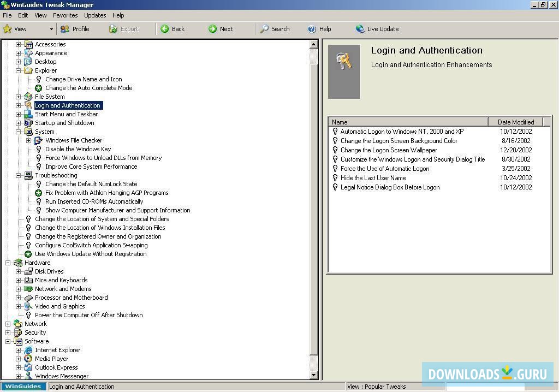Click the Start Menu and Taskbar icon
The width and height of the screenshot is (559, 392).
coord(28,114)
